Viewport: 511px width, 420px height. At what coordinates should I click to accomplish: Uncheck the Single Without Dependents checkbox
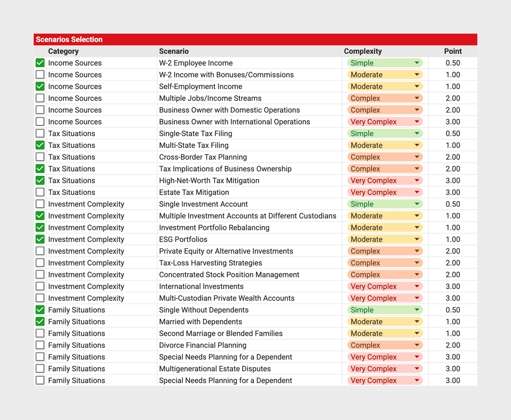click(40, 310)
